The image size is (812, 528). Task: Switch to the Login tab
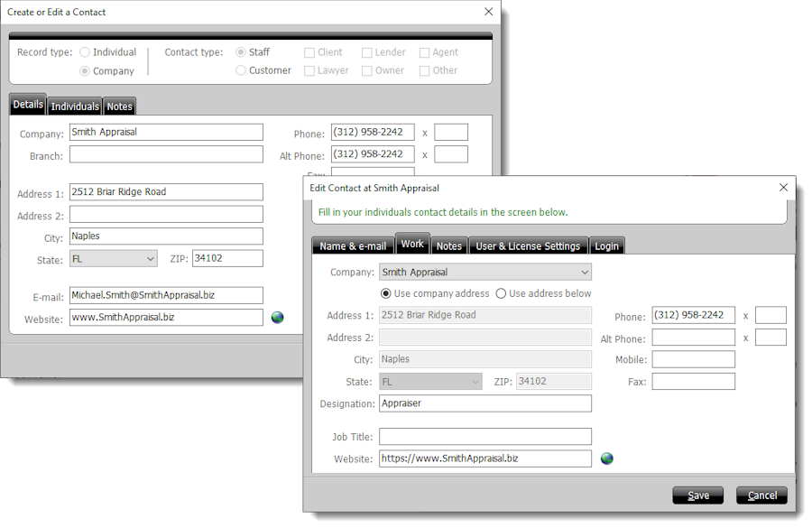click(x=606, y=246)
